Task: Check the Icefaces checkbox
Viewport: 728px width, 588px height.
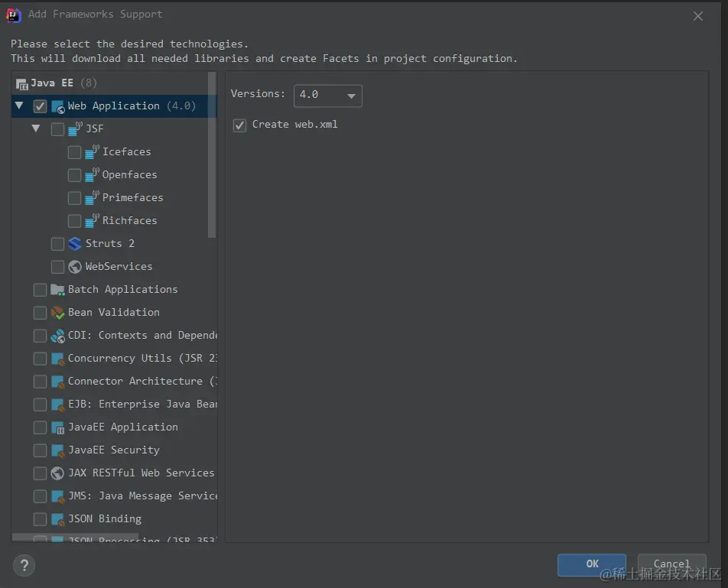Action: 74,152
